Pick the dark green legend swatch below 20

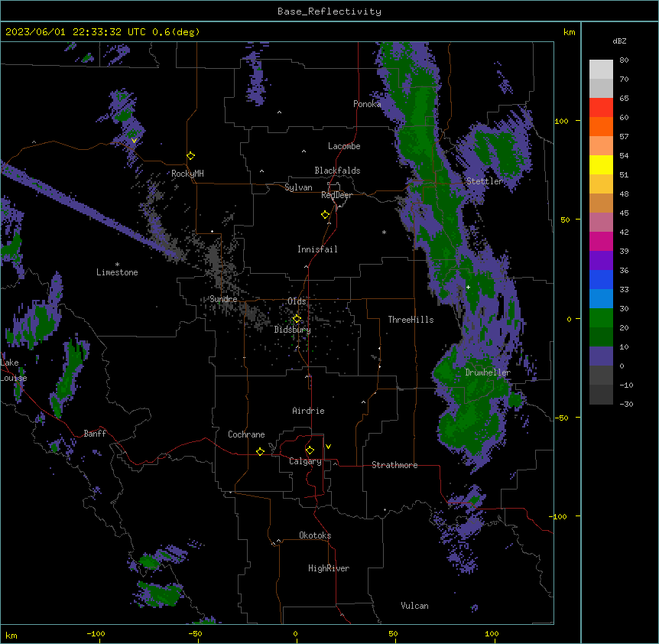601,337
